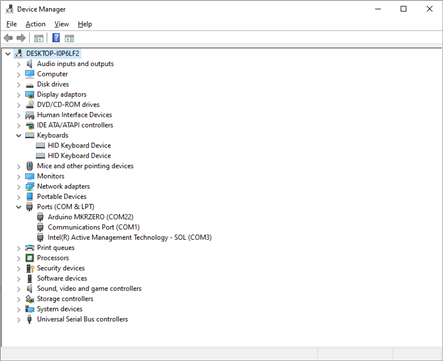Expand Audio inputs and outputs chevron

19,64
